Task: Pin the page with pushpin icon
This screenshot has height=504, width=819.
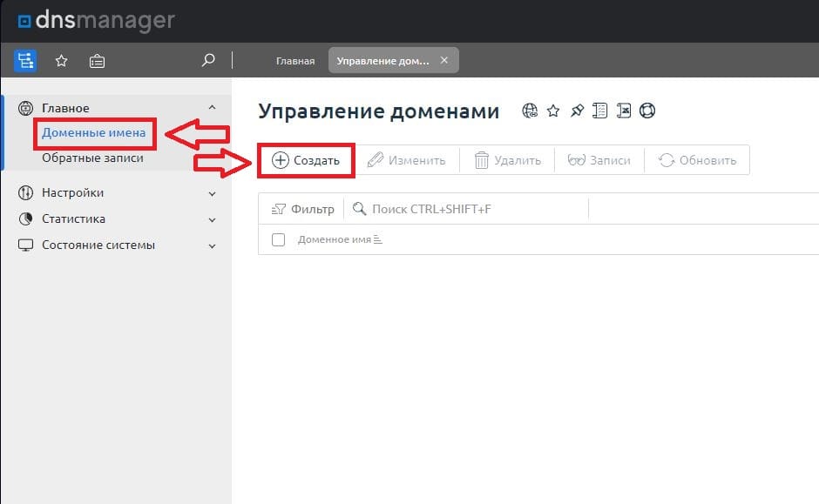Action: pos(577,111)
